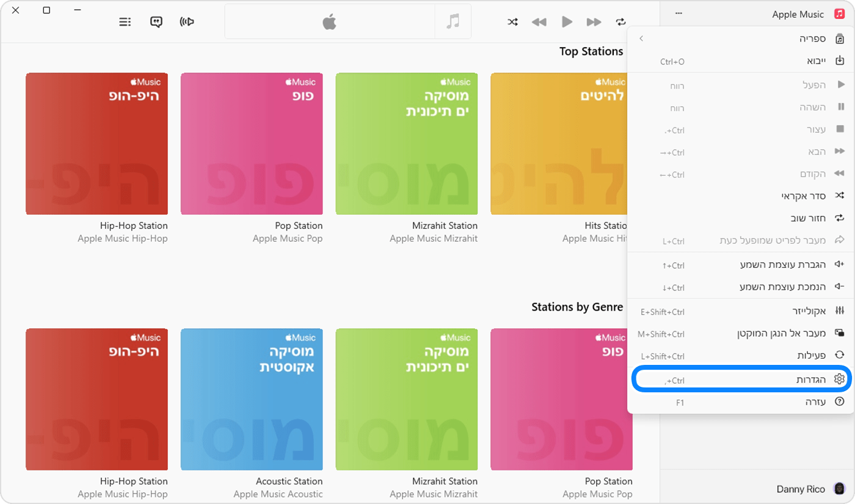Click 'Apple Music Hip-Hop' subtitle under Top Stations
This screenshot has height=504, width=855.
[x=123, y=239]
